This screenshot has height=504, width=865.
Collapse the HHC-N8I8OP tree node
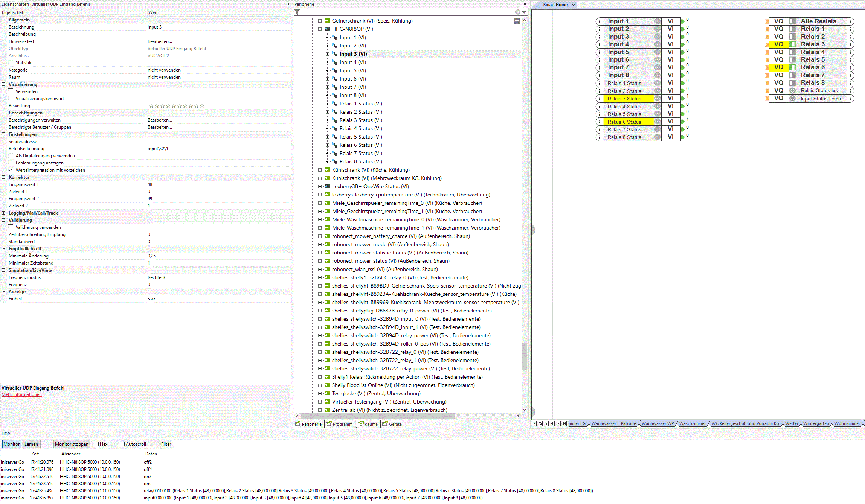(x=320, y=29)
